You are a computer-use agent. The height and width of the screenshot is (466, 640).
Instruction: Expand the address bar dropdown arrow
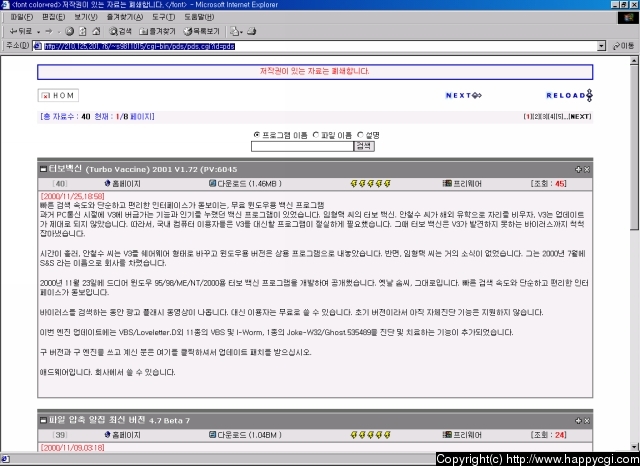click(x=601, y=46)
